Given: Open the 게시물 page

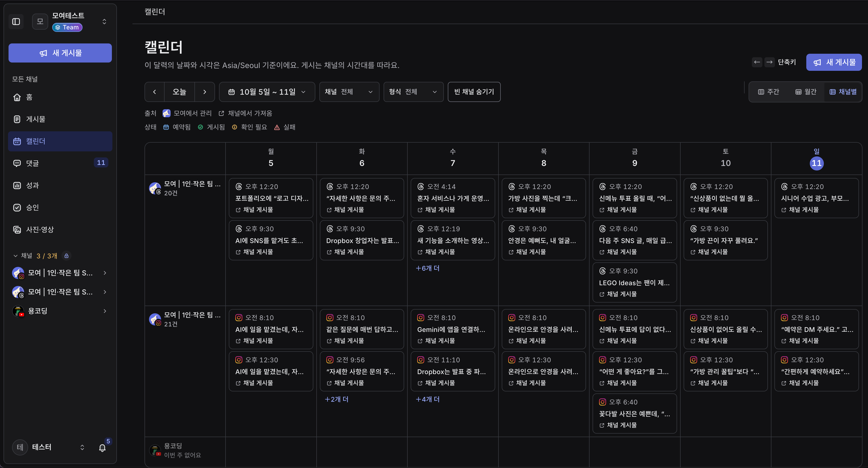Looking at the screenshot, I should 60,119.
